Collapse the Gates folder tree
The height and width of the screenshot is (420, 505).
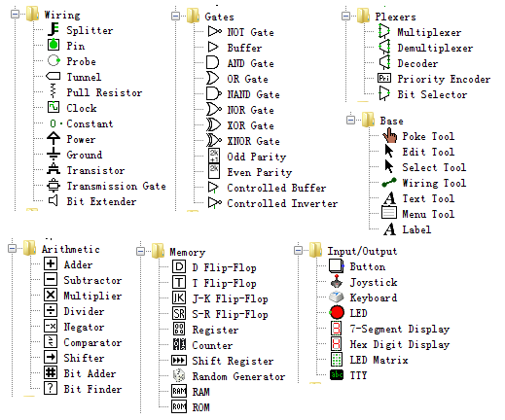[175, 16]
